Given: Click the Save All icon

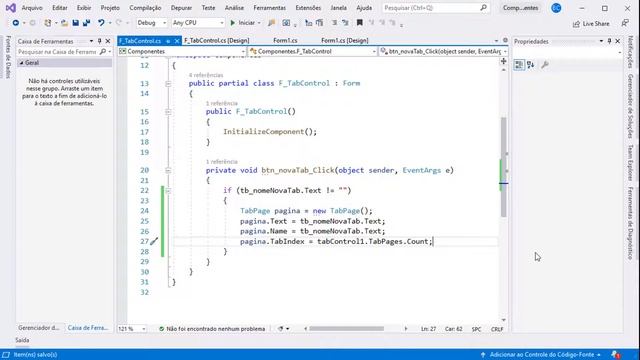Looking at the screenshot, I should (x=87, y=23).
